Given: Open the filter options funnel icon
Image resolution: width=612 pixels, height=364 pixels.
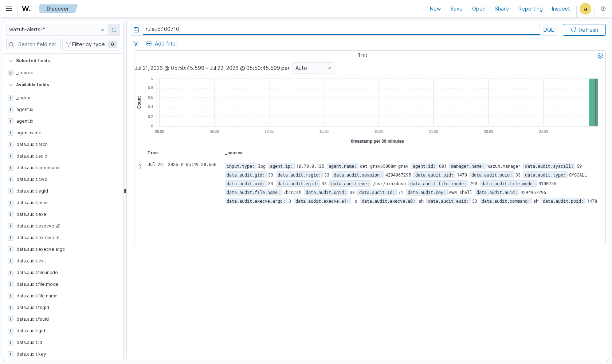Looking at the screenshot, I should [x=136, y=43].
